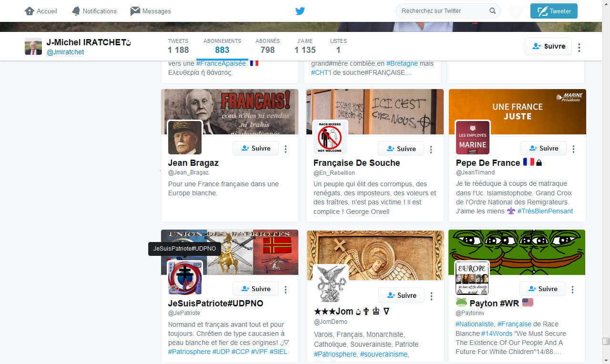610x364 pixels.
Task: Click the Notifications bell icon
Action: (76, 11)
